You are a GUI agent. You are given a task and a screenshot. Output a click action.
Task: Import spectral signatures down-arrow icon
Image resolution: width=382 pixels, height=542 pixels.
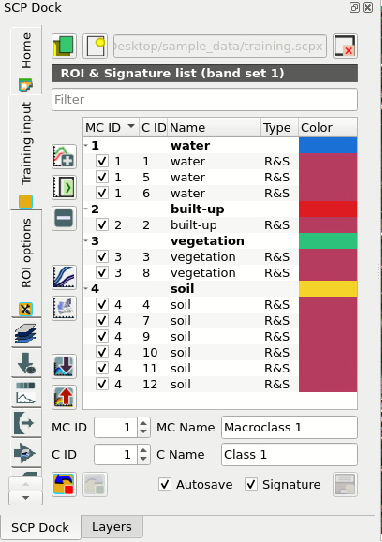coord(64,366)
